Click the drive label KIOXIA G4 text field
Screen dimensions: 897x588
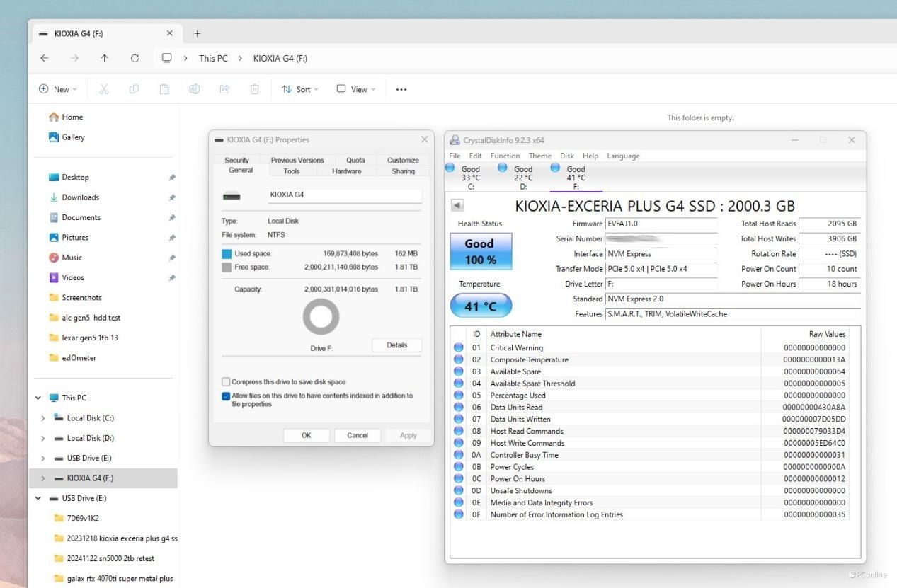tap(344, 195)
